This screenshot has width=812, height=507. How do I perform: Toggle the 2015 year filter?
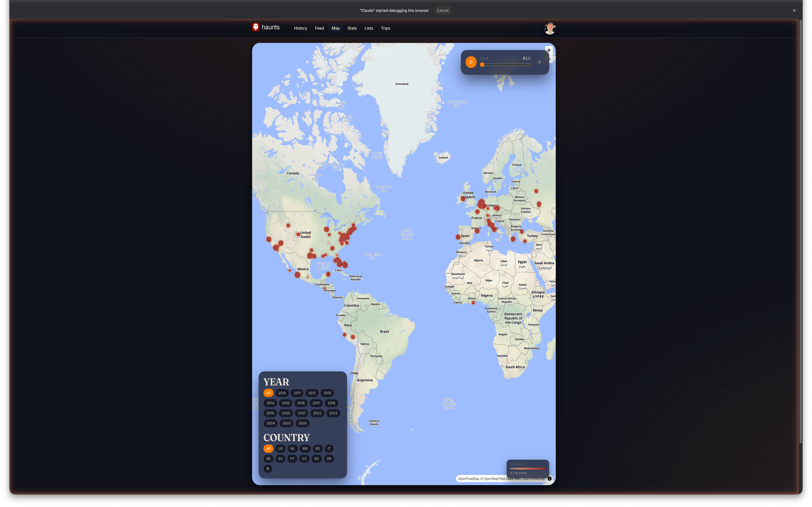pos(286,403)
